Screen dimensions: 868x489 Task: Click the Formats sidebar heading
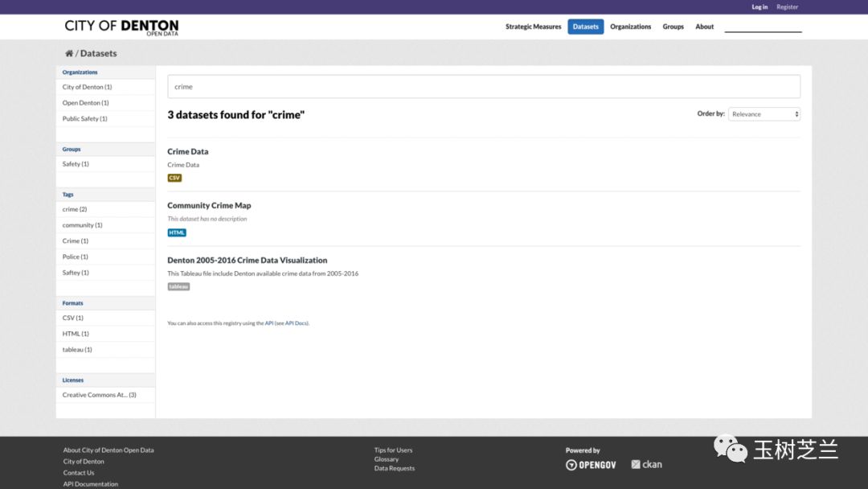(72, 303)
